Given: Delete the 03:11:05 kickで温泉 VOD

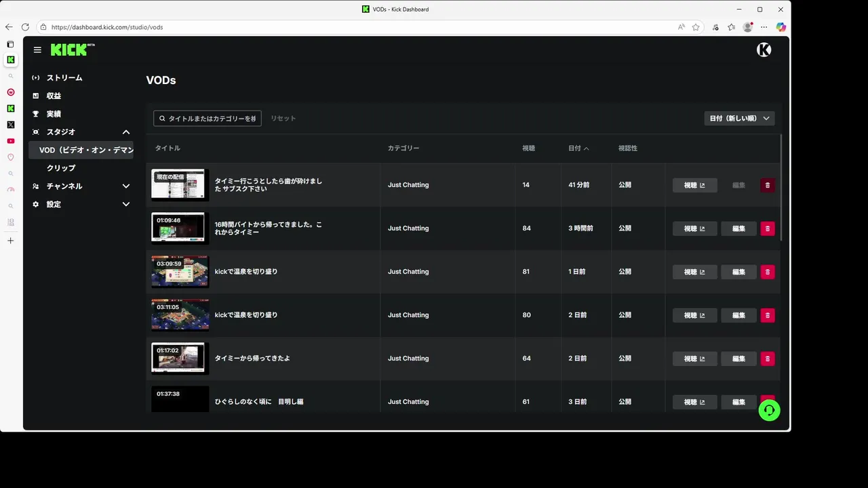Looking at the screenshot, I should point(768,315).
